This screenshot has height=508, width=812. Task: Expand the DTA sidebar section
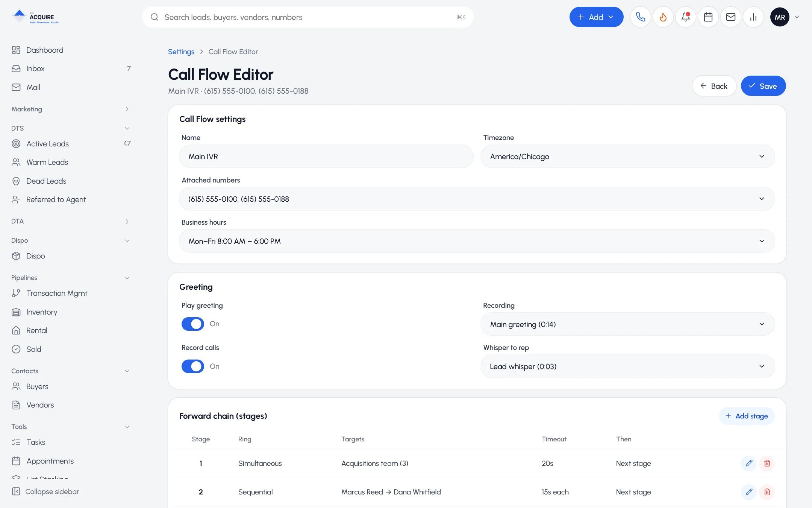(x=71, y=221)
